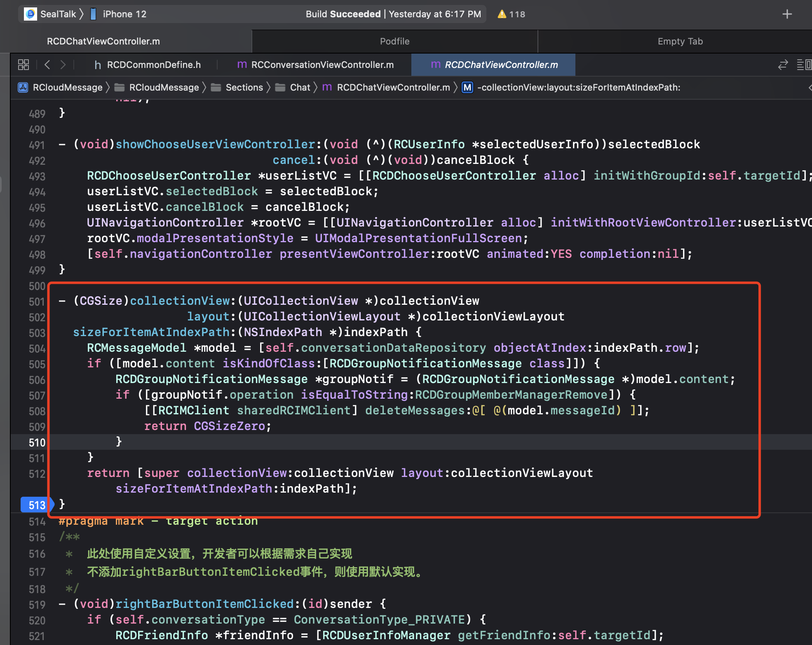
Task: Click the method M icon in breadcrumb
Action: click(x=467, y=87)
